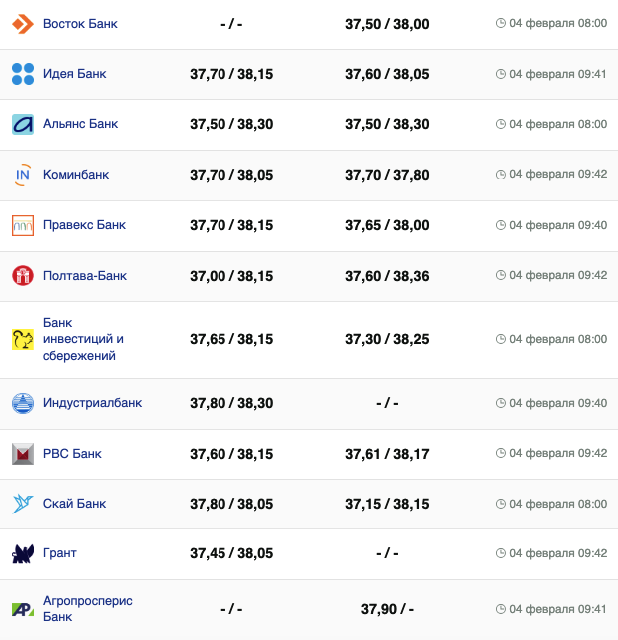
Task: Open the Коминбанк bank link
Action: [x=76, y=175]
